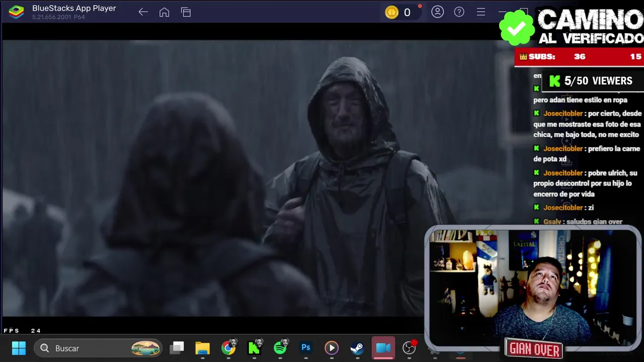Open the BlueStacks account profile icon
This screenshot has width=644, height=362.
(x=438, y=12)
